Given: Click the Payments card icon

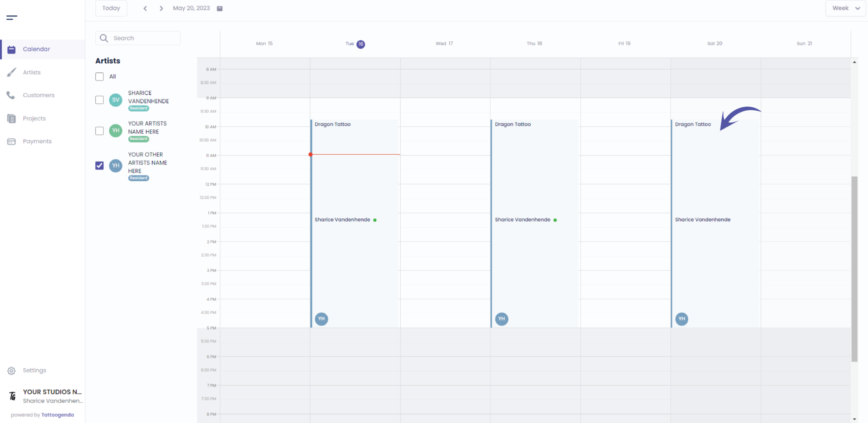Looking at the screenshot, I should [11, 142].
